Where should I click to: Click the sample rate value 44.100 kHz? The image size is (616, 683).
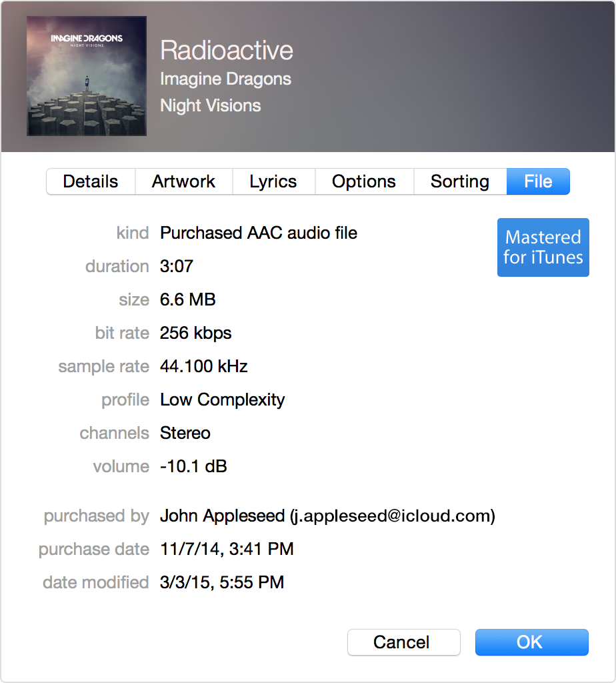204,366
